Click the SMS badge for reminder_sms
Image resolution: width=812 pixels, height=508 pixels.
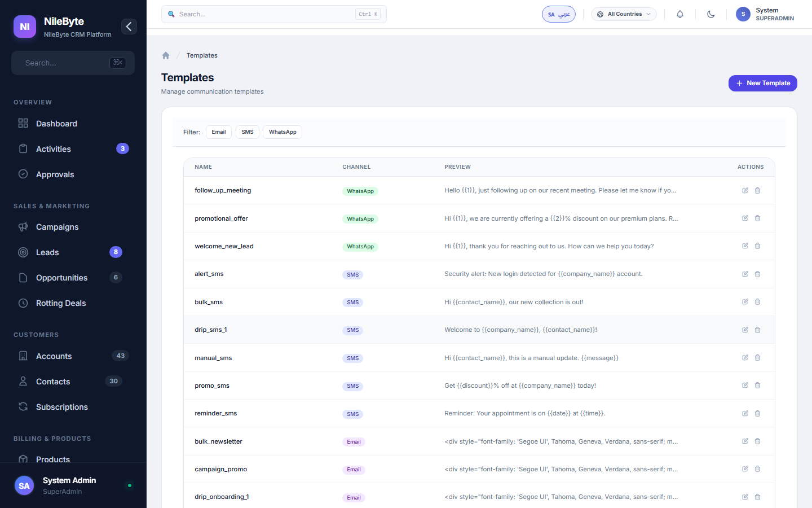coord(353,414)
